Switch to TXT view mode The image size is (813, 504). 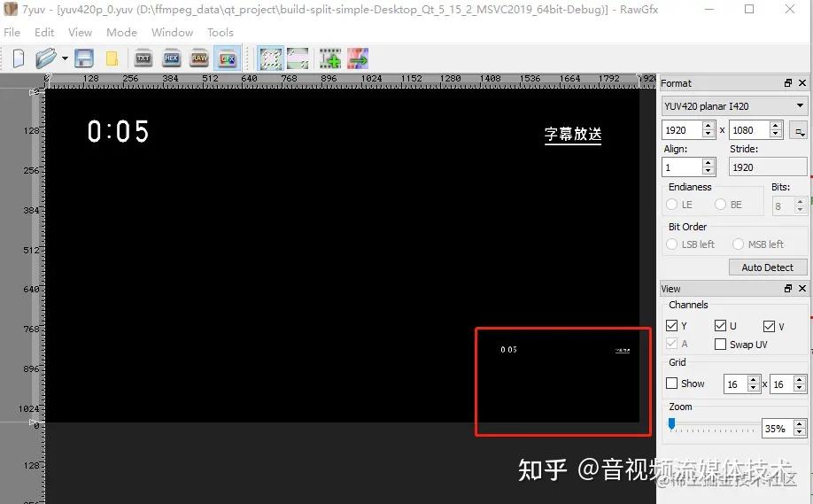[143, 58]
